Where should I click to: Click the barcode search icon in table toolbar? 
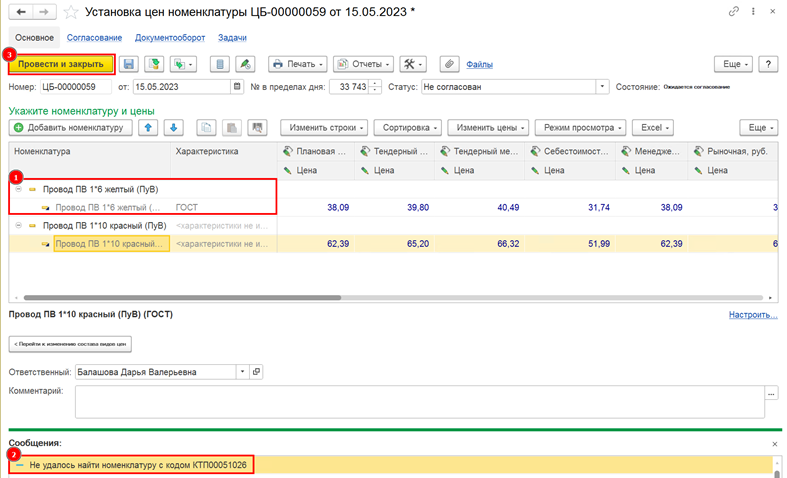(x=257, y=128)
